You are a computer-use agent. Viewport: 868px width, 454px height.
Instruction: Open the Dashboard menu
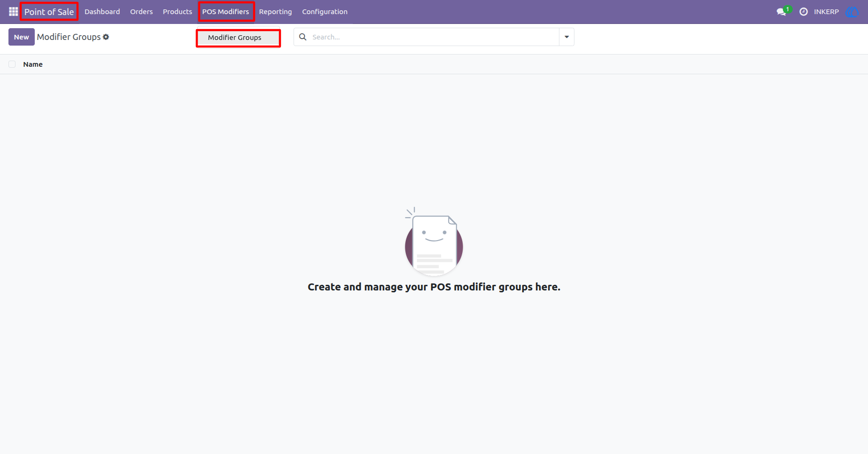pos(102,12)
